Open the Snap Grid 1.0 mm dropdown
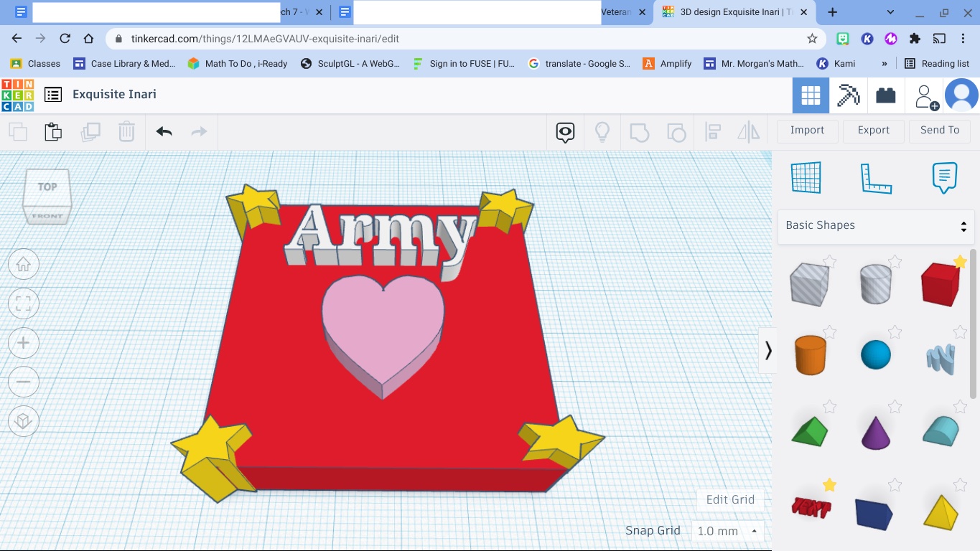The width and height of the screenshot is (980, 551). pos(727,532)
